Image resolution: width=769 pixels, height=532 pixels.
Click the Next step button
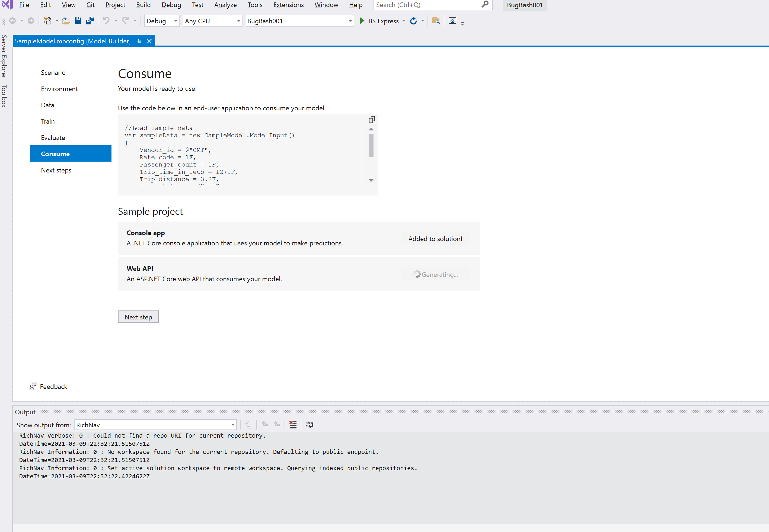138,317
